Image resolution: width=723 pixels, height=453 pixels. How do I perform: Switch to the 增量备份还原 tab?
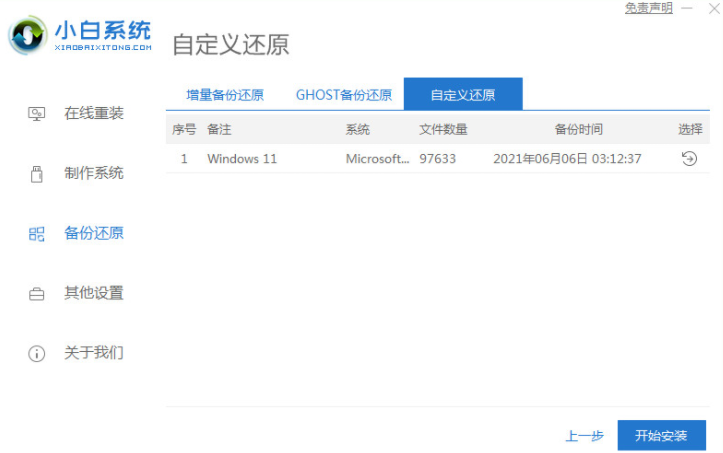[x=225, y=95]
